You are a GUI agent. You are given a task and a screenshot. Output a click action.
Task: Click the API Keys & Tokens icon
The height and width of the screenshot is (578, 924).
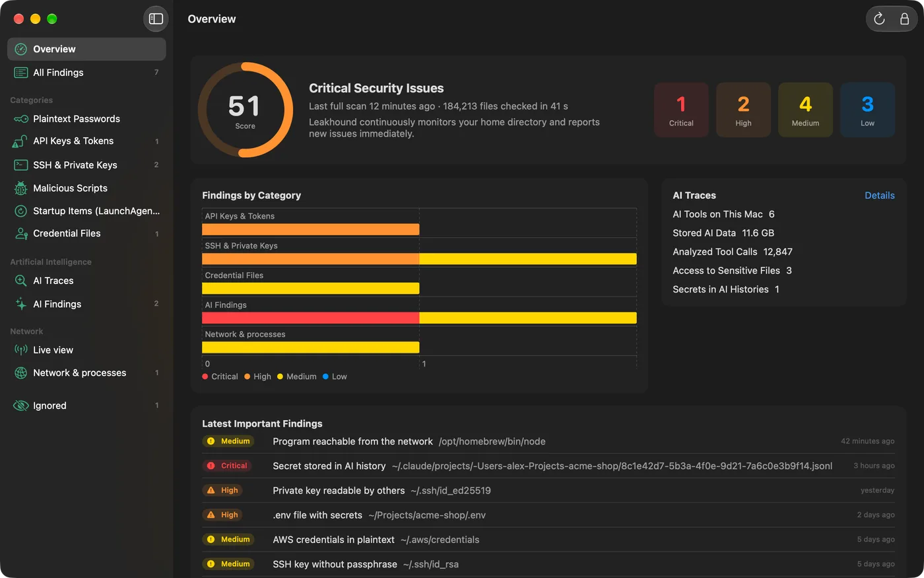pyautogui.click(x=20, y=141)
